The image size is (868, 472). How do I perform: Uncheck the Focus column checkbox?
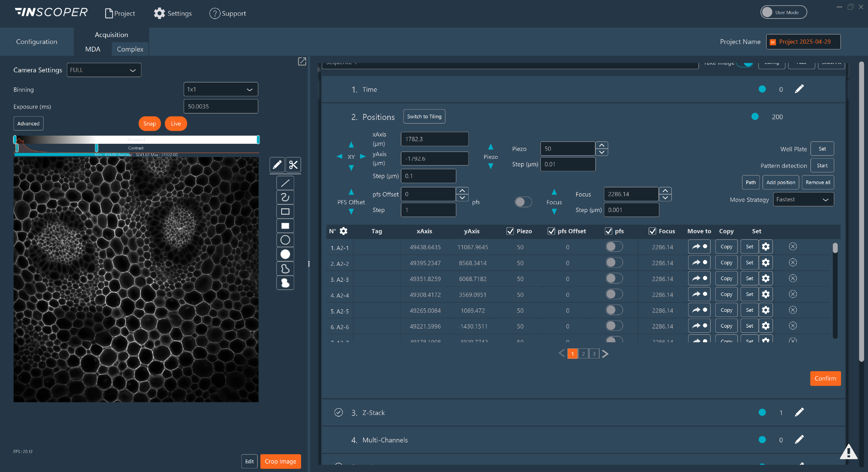pyautogui.click(x=652, y=231)
